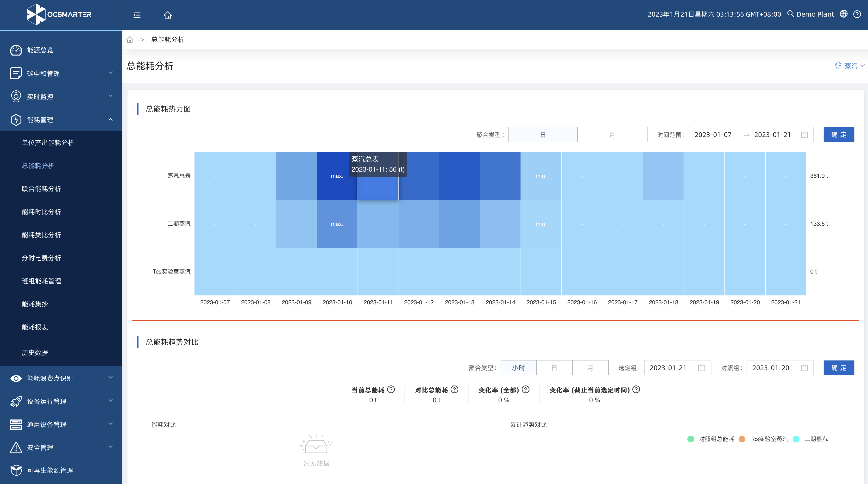Viewport: 868px width, 484px height.
Task: Collapse the sidebar with the menu fold icon
Action: (x=137, y=15)
